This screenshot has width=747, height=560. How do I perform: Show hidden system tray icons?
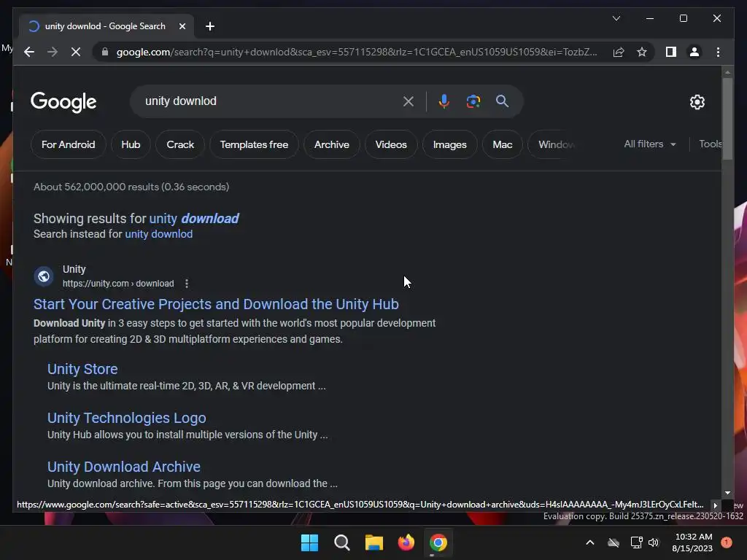tap(589, 542)
